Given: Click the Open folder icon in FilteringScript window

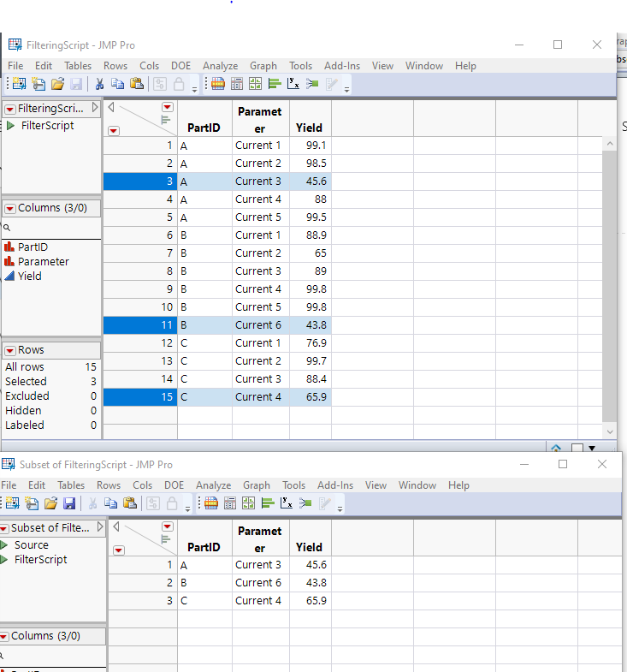Looking at the screenshot, I should (x=57, y=84).
